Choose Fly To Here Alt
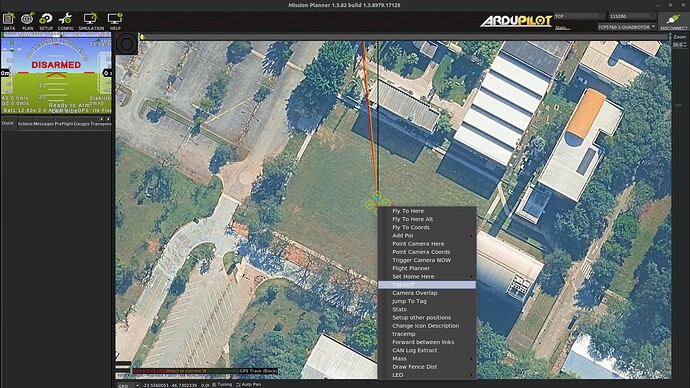 (427, 219)
